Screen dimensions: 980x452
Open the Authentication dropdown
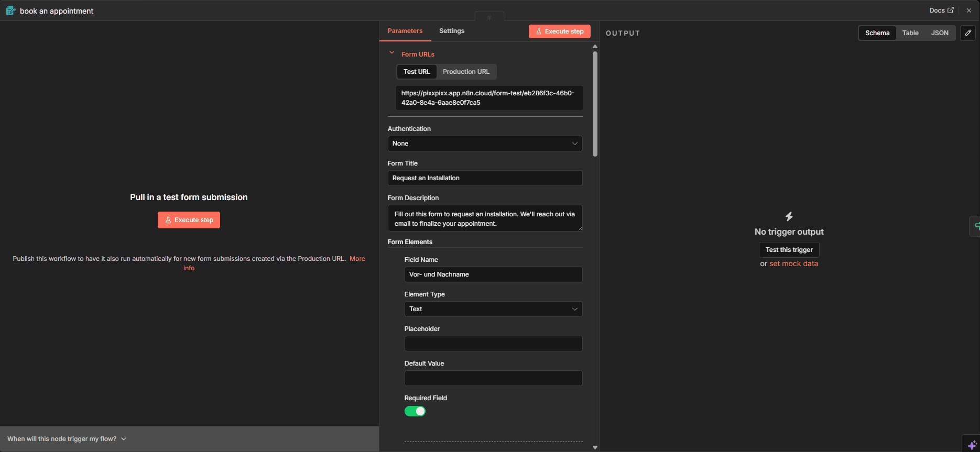(485, 144)
